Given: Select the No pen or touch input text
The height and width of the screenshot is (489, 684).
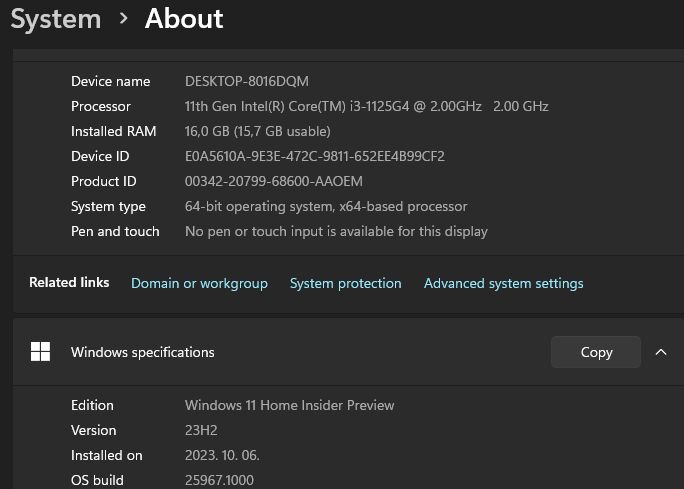Looking at the screenshot, I should pos(336,232).
